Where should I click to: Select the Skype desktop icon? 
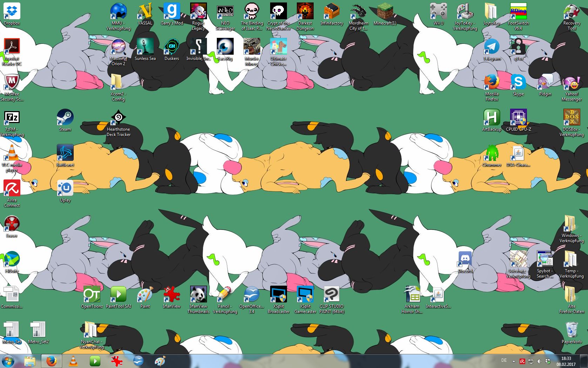[518, 85]
